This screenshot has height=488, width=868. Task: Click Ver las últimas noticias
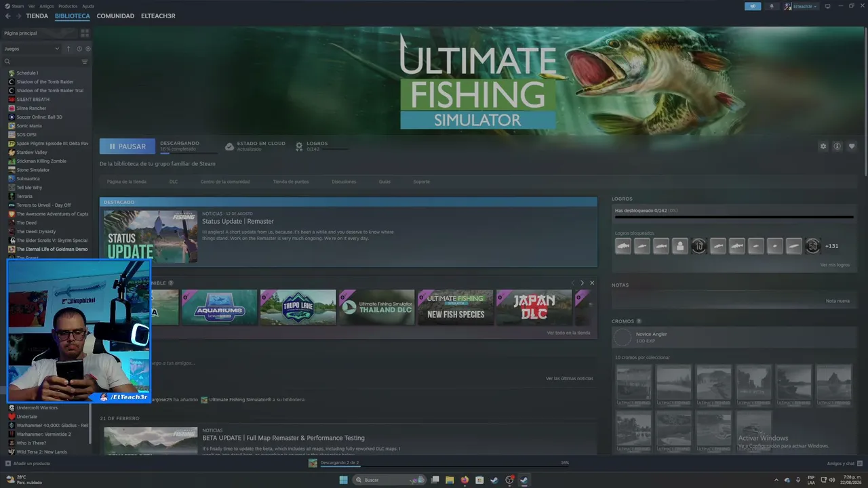point(570,378)
